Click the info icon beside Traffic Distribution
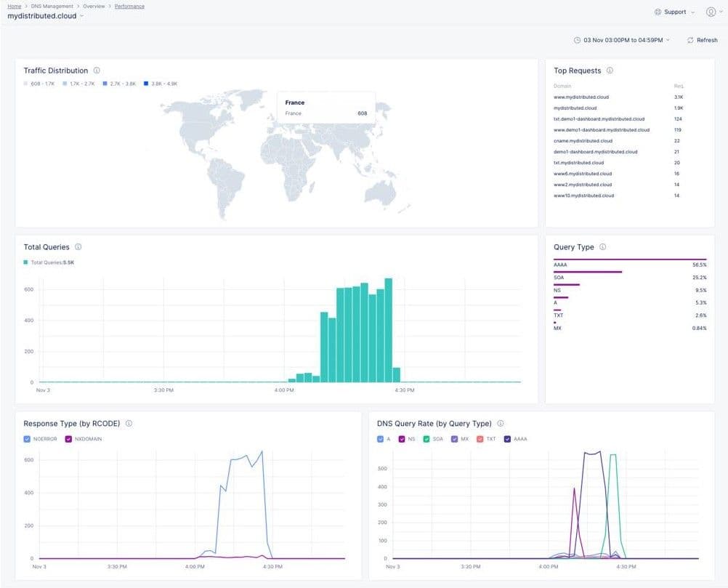 [x=97, y=71]
